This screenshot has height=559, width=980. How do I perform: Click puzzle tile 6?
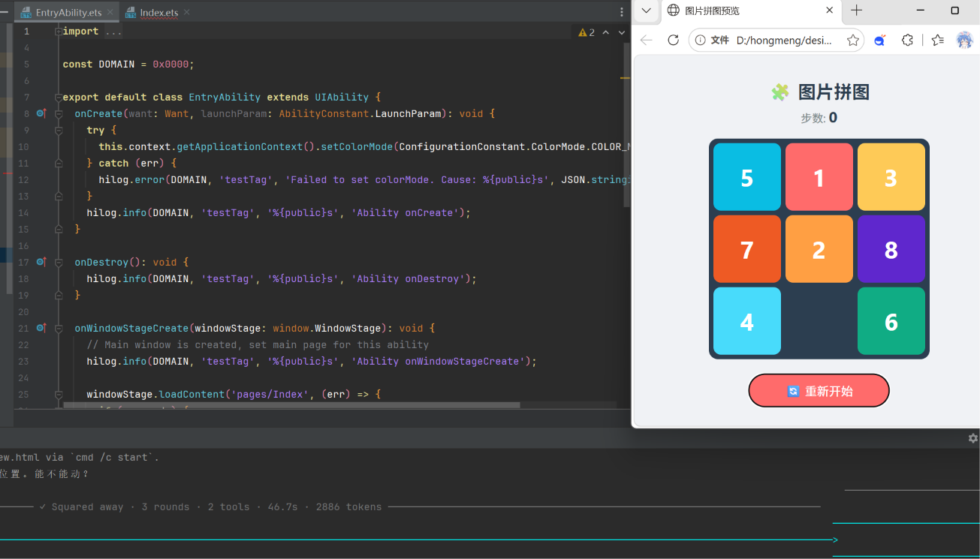point(891,321)
